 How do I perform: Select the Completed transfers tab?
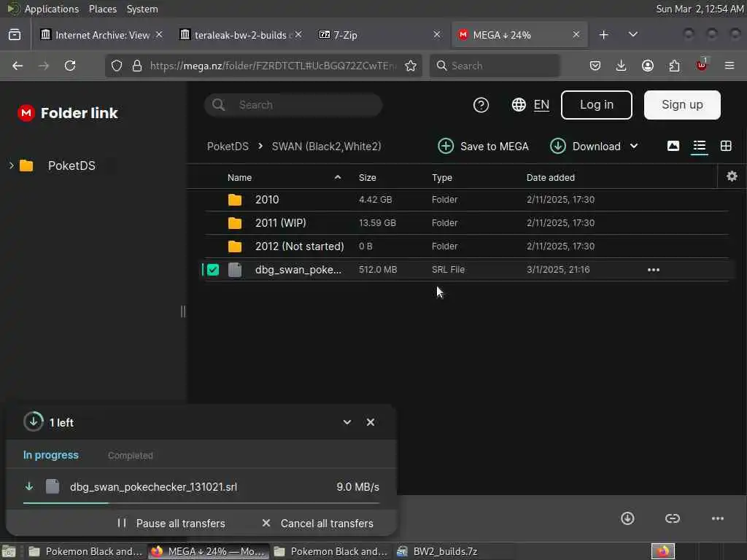131,456
